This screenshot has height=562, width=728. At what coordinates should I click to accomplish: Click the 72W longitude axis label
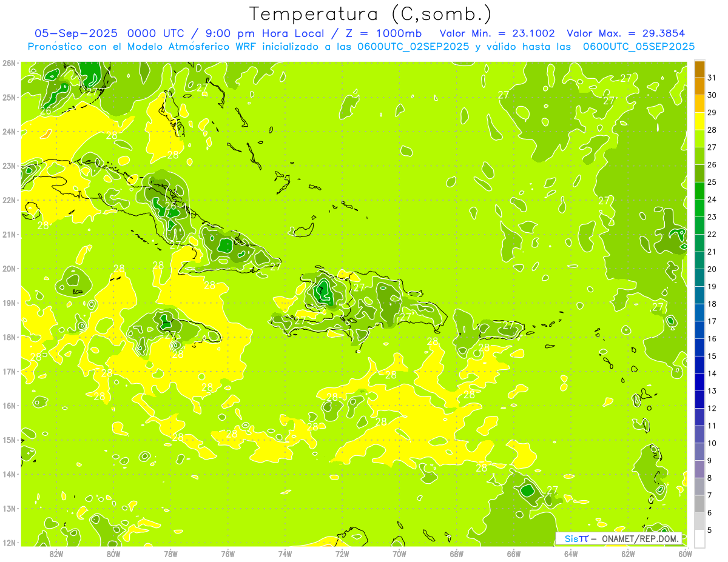pyautogui.click(x=342, y=554)
